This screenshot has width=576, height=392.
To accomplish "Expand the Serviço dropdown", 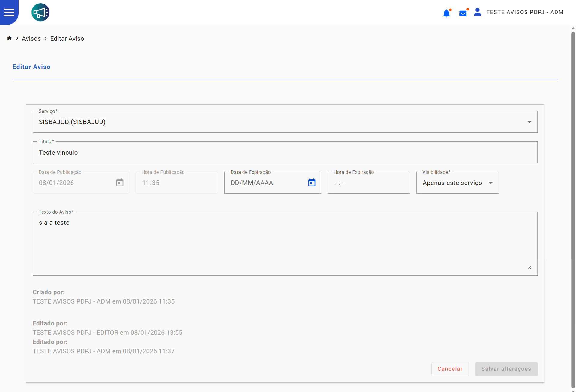I will coord(529,122).
